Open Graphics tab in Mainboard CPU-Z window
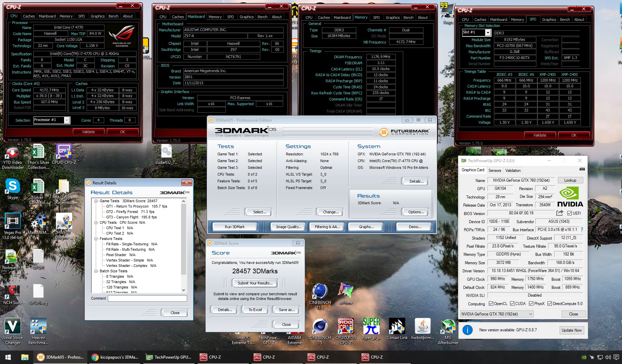This screenshot has height=364, width=622. tap(246, 17)
